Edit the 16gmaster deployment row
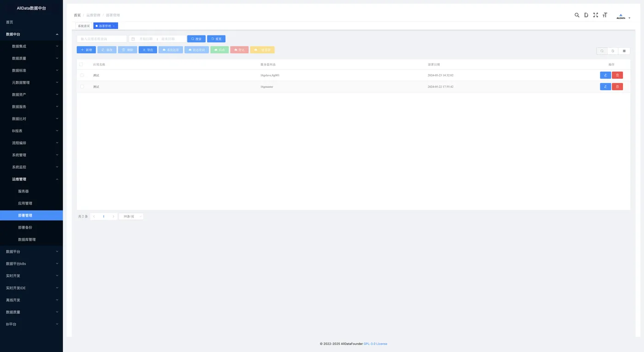Image resolution: width=644 pixels, height=352 pixels. (605, 87)
